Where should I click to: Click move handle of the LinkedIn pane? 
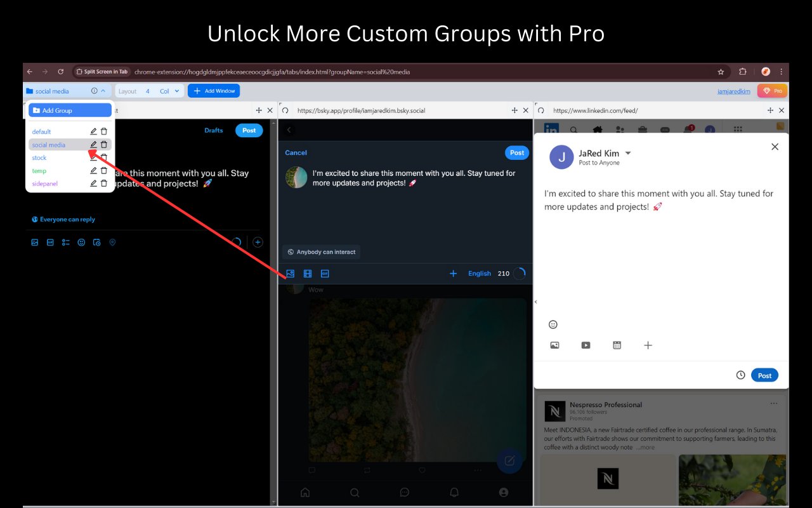click(771, 110)
